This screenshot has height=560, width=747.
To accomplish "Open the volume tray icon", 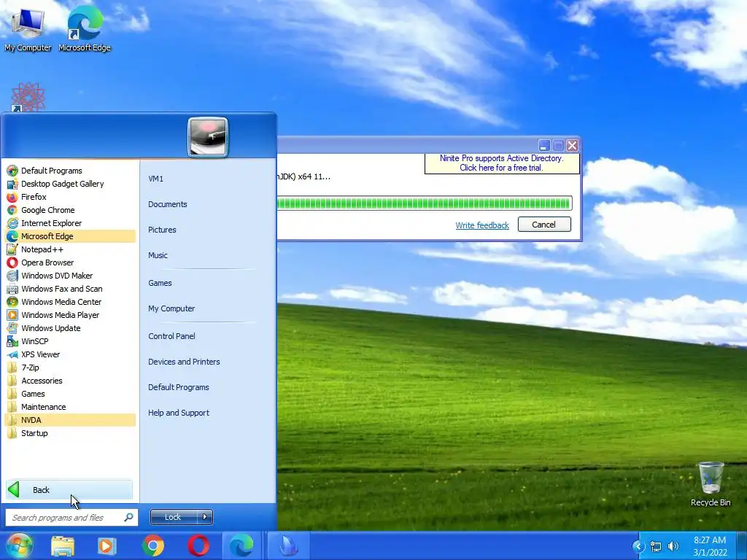I will coord(673,546).
